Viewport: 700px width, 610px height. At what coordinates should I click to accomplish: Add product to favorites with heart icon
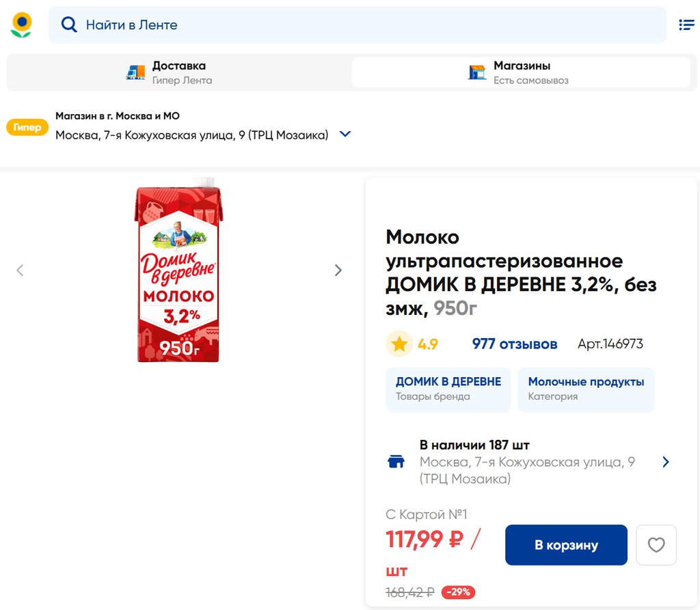coord(656,545)
